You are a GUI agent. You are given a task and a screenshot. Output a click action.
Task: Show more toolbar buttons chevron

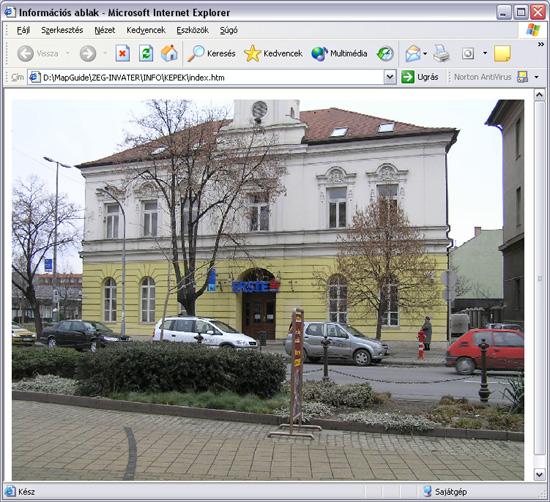pos(541,44)
